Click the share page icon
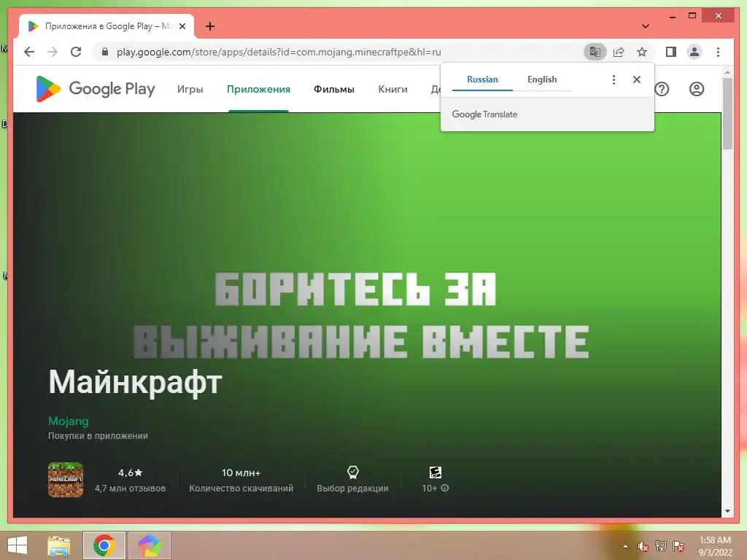The height and width of the screenshot is (560, 747). coord(619,52)
